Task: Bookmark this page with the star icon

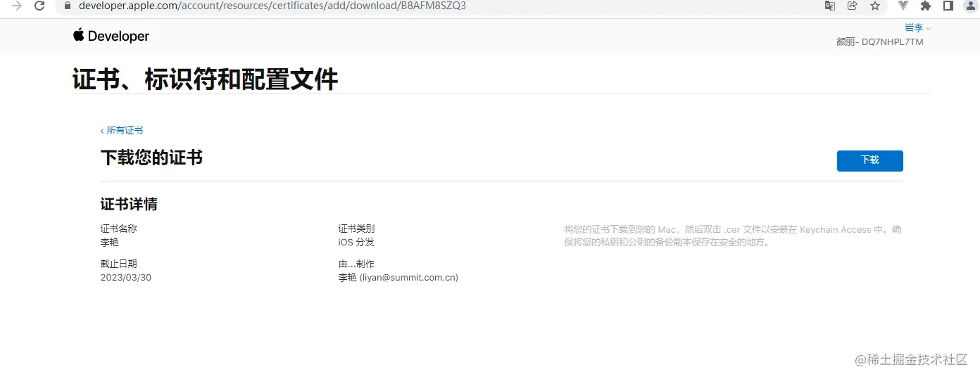Action: [875, 6]
